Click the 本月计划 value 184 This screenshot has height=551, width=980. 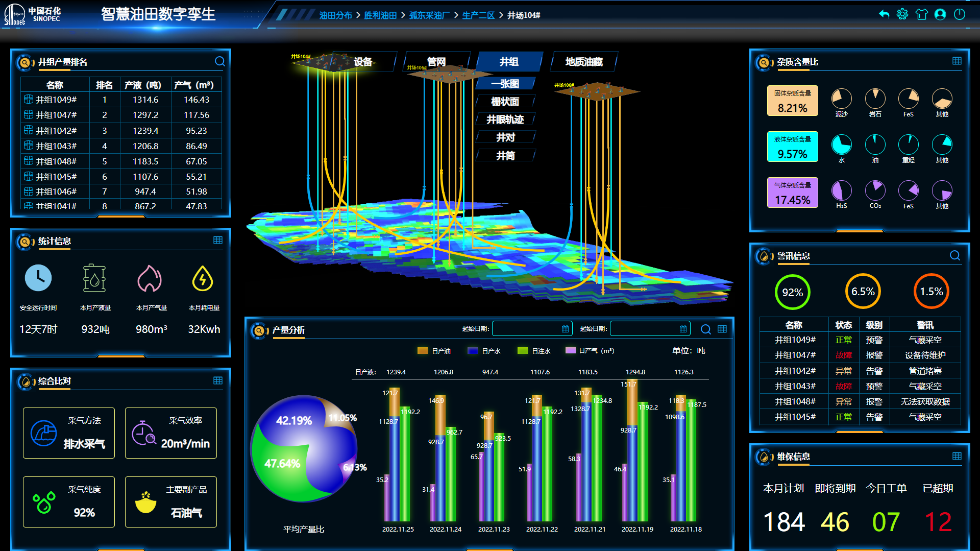coord(783,522)
